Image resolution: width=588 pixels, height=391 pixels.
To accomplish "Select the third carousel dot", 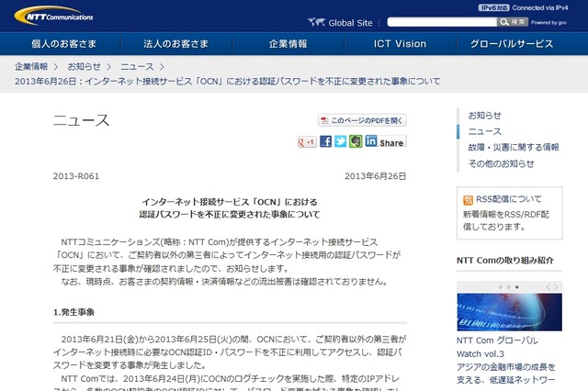I will click(516, 287).
